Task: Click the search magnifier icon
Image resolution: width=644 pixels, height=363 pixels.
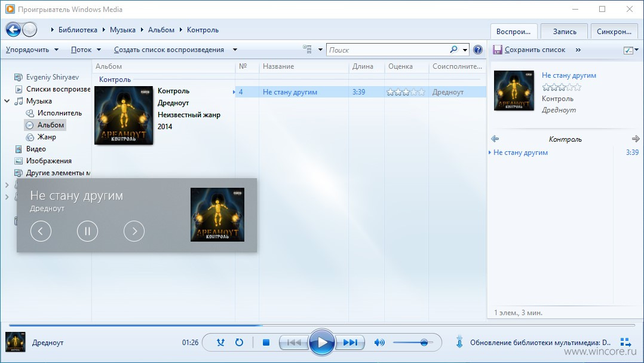Action: click(x=453, y=50)
